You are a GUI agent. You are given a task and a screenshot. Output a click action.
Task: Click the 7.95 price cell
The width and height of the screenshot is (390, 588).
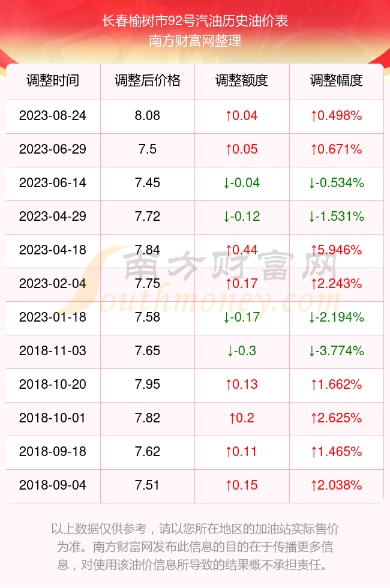point(148,385)
